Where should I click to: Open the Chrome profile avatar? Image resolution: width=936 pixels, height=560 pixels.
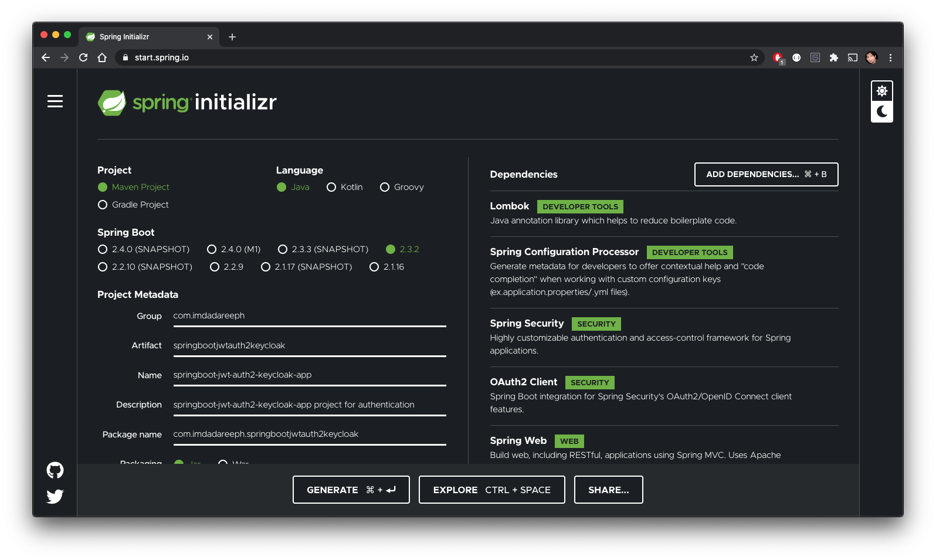[871, 57]
